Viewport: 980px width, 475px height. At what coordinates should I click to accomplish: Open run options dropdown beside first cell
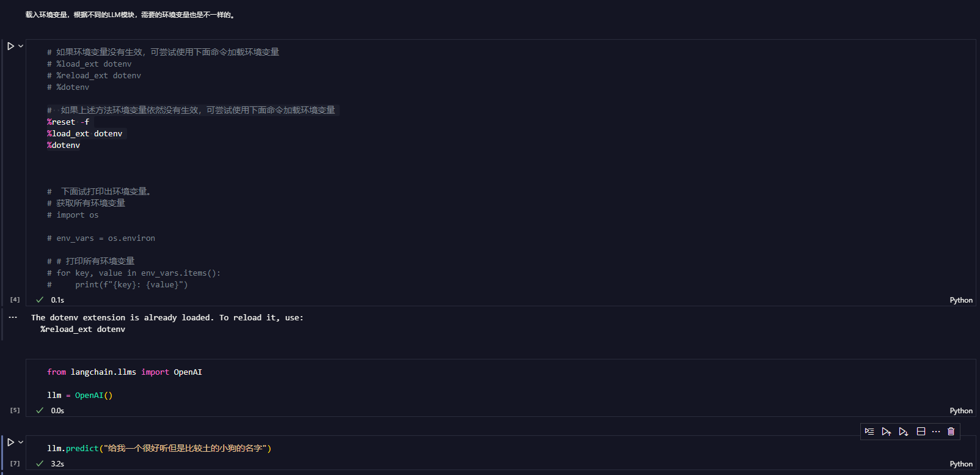tap(21, 46)
